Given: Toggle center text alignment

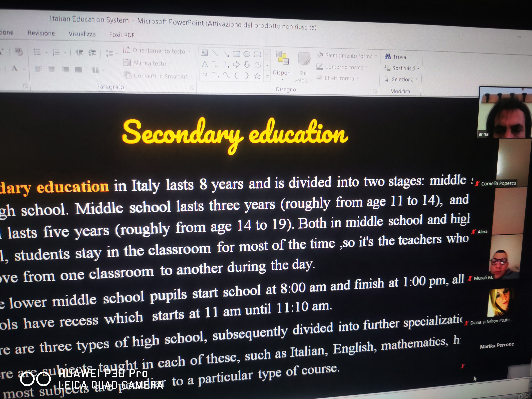Looking at the screenshot, I should pos(51,70).
